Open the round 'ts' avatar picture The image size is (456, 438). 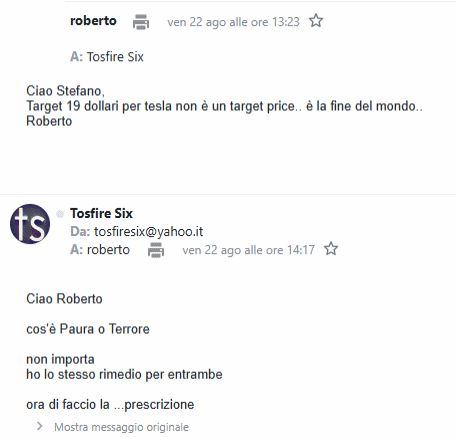pyautogui.click(x=30, y=224)
